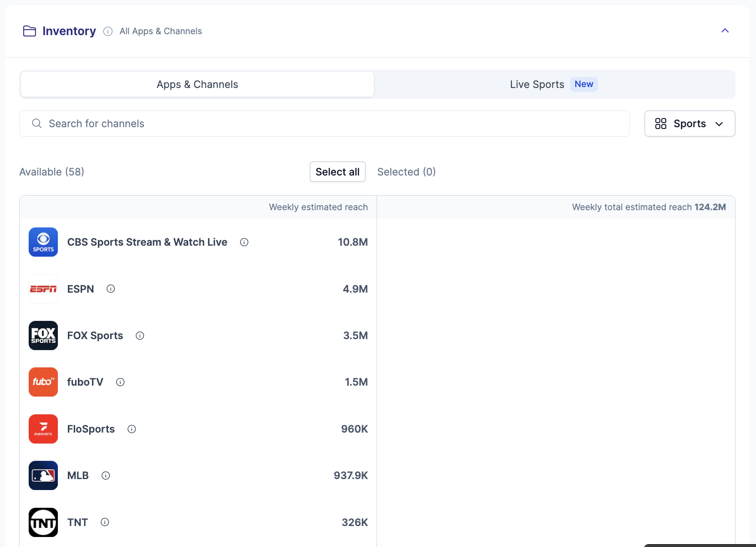This screenshot has height=547, width=756.
Task: Switch to Live Sports tab
Action: (554, 84)
